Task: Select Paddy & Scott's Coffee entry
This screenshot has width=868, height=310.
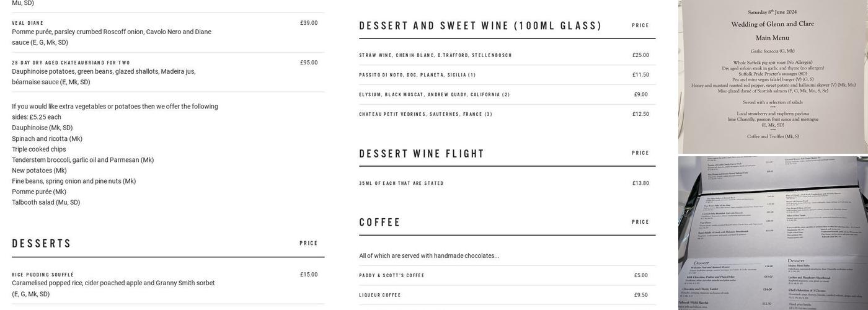Action: pyautogui.click(x=392, y=276)
